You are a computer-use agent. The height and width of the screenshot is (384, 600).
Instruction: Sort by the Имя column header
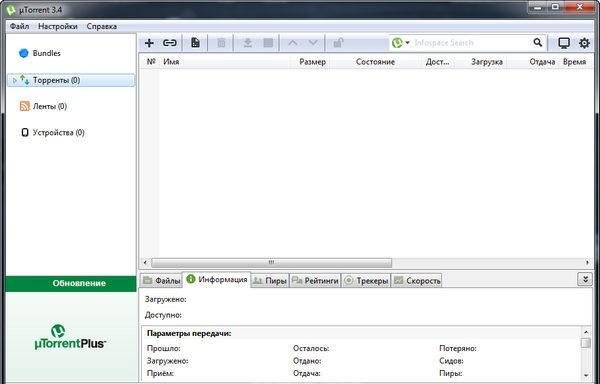pyautogui.click(x=171, y=62)
